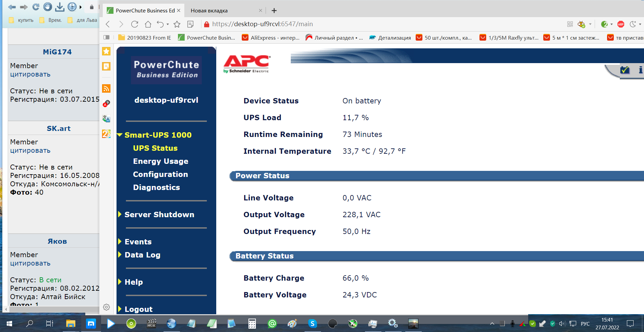The image size is (644, 332).
Task: Toggle night mode moon icon
Action: click(x=633, y=24)
